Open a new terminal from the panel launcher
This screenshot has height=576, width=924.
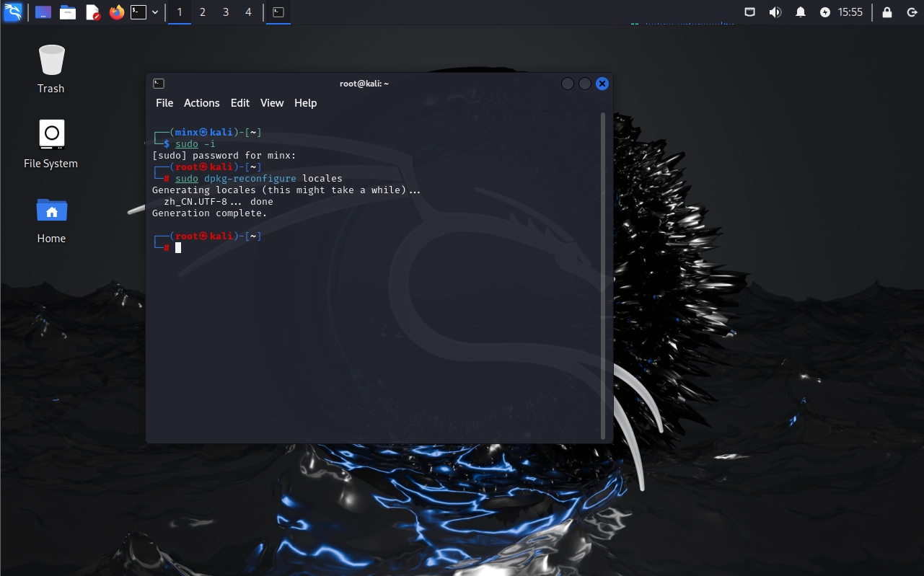point(138,12)
